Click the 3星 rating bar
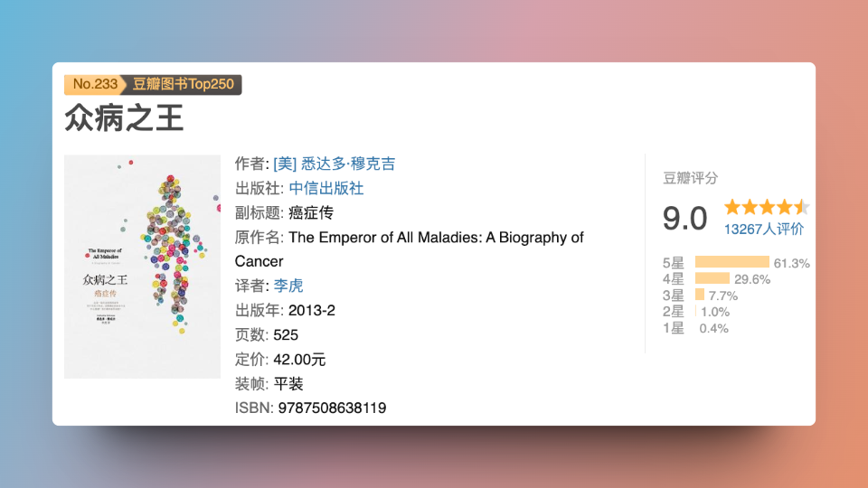868x488 pixels. 699,296
